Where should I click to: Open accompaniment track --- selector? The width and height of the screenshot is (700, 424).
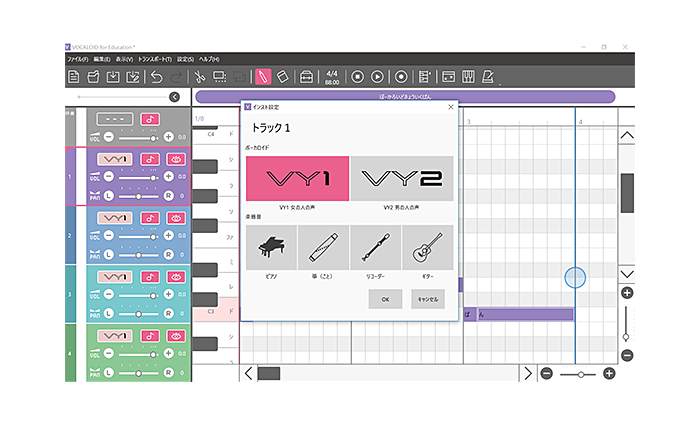(x=115, y=119)
